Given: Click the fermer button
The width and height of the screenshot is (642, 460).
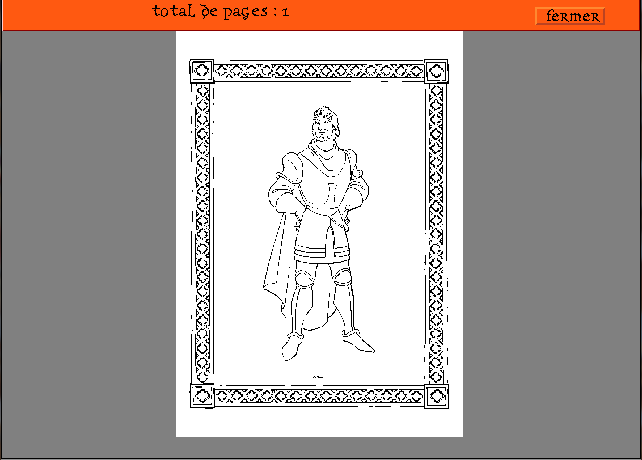Looking at the screenshot, I should 570,16.
